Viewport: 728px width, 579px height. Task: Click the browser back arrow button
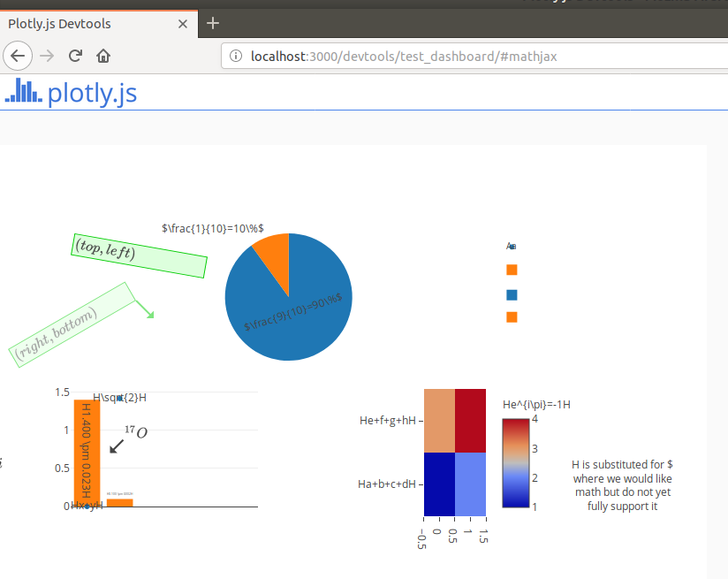18,57
